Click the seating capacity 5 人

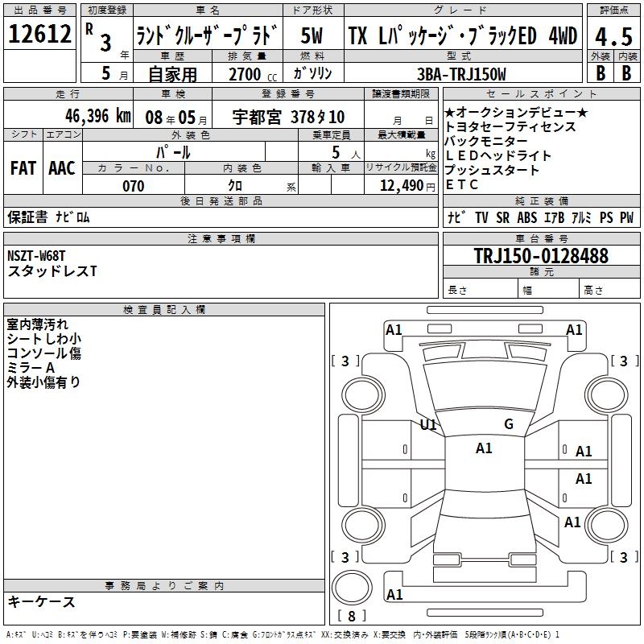coord(346,152)
